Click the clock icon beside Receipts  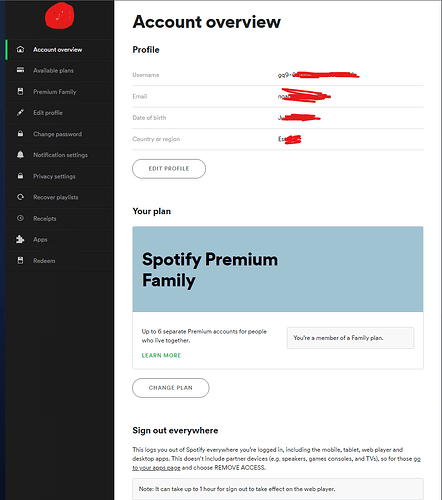tap(20, 218)
